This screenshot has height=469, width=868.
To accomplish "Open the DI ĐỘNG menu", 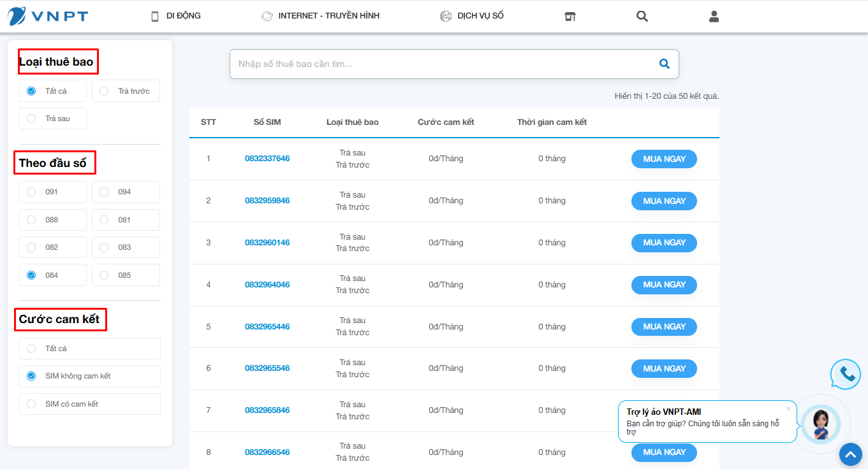I will click(x=175, y=16).
